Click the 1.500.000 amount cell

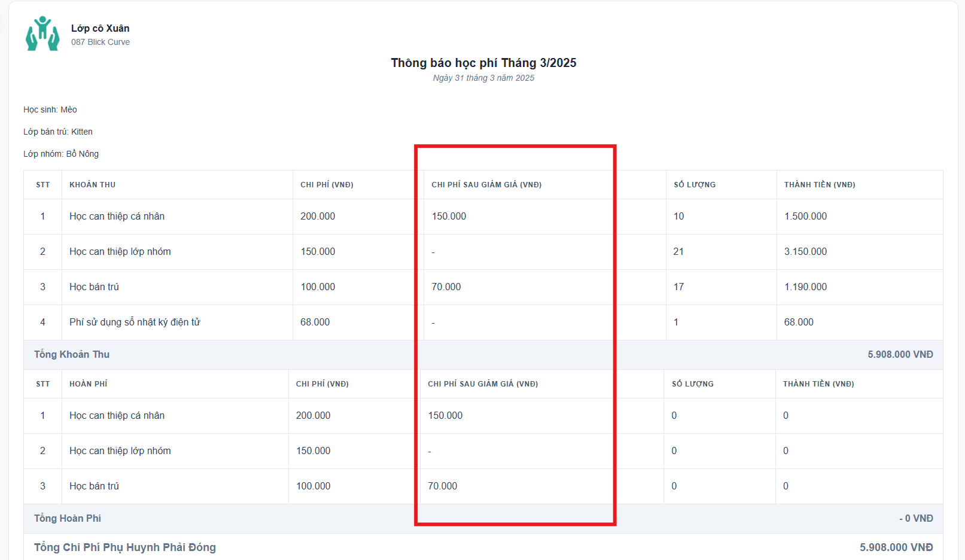[x=805, y=217]
